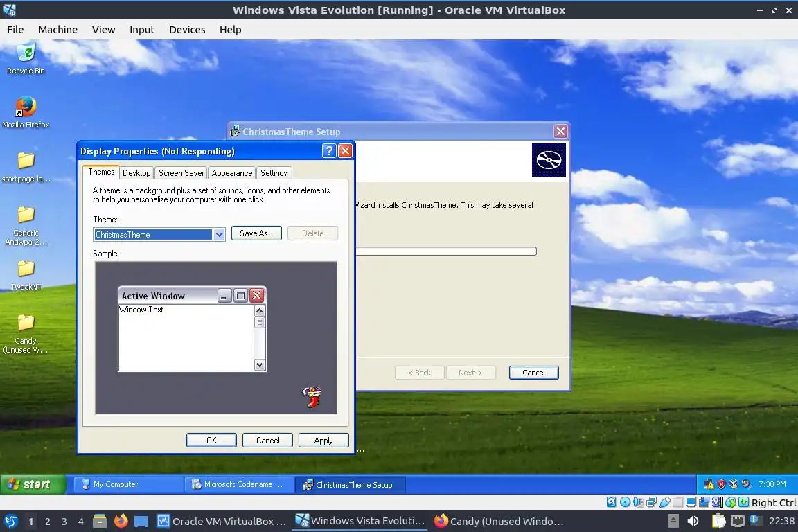This screenshot has width=798, height=532.
Task: Click the host eject/removable media icon
Action: (x=673, y=522)
